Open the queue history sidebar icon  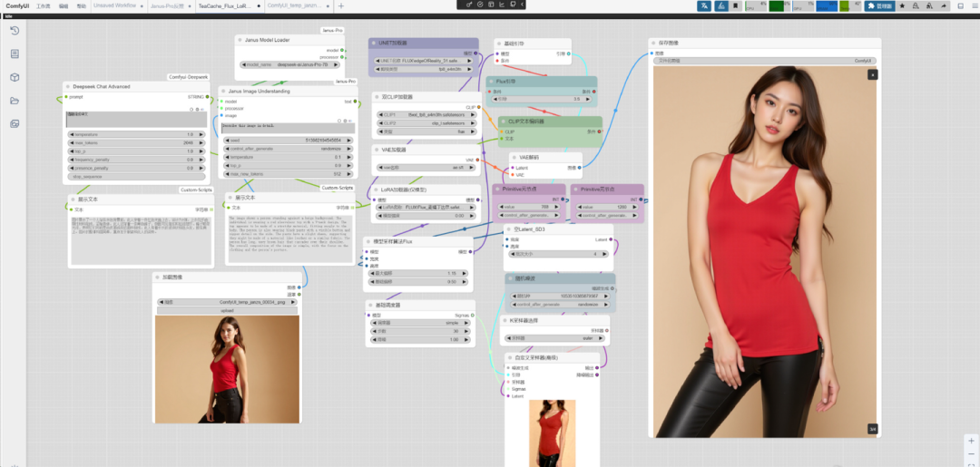(15, 31)
